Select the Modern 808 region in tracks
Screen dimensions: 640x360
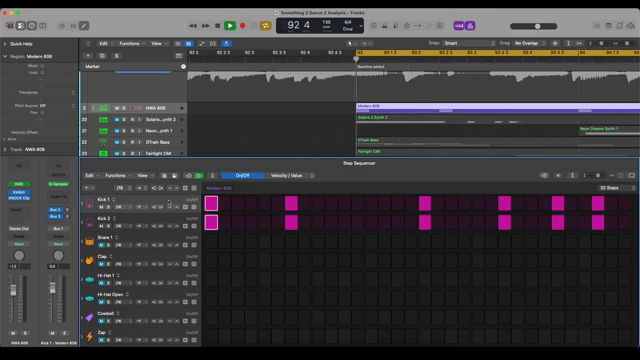(498, 108)
